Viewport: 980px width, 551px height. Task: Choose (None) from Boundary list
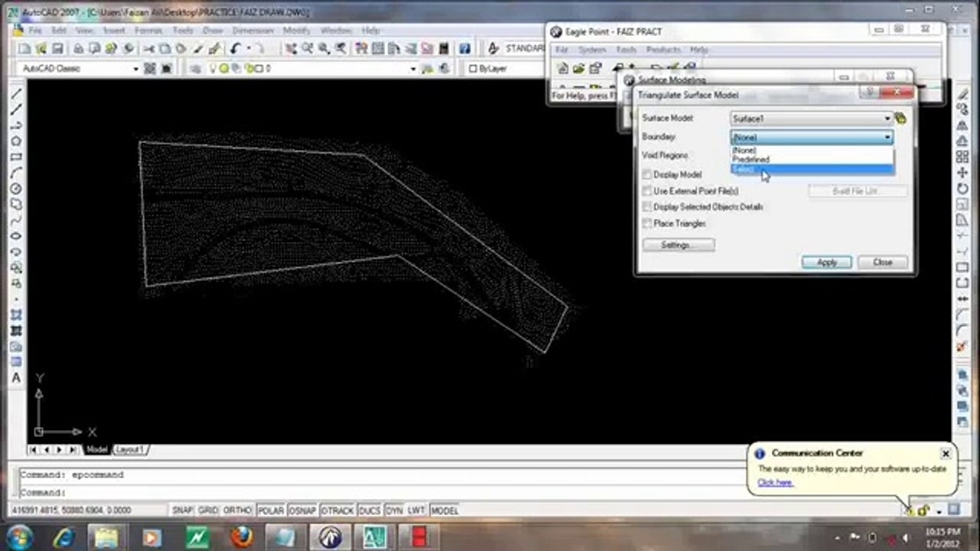coord(812,151)
